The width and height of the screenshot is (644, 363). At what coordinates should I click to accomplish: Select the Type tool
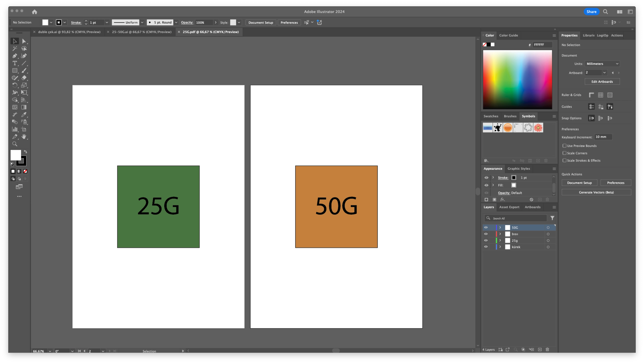coord(15,63)
